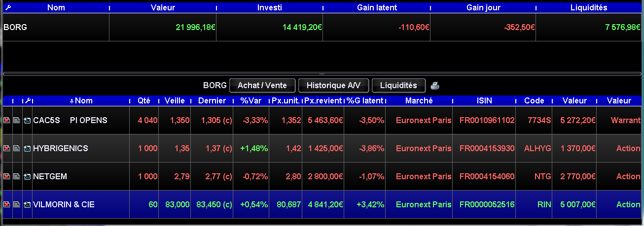Select the BORG portfolio row name
644x226 pixels.
(15, 28)
